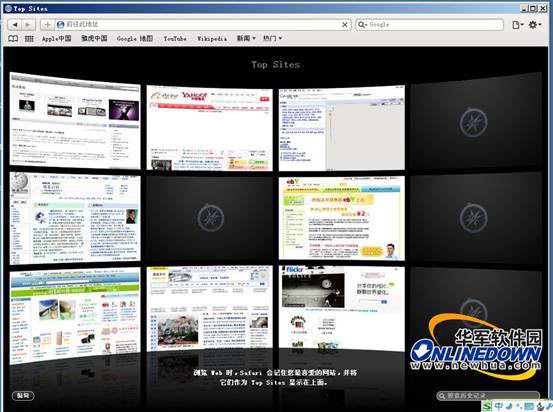Click the green S input method tray icon
The width and height of the screenshot is (553, 412).
tap(487, 406)
